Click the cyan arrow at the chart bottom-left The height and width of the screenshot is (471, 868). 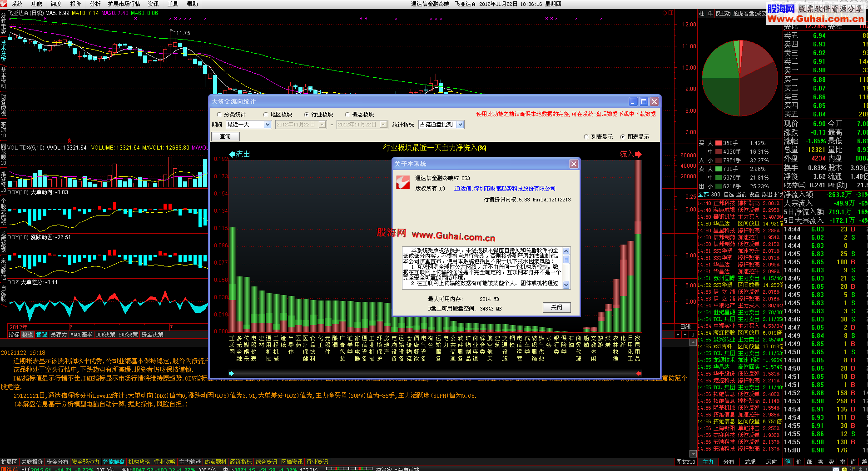coord(231,373)
